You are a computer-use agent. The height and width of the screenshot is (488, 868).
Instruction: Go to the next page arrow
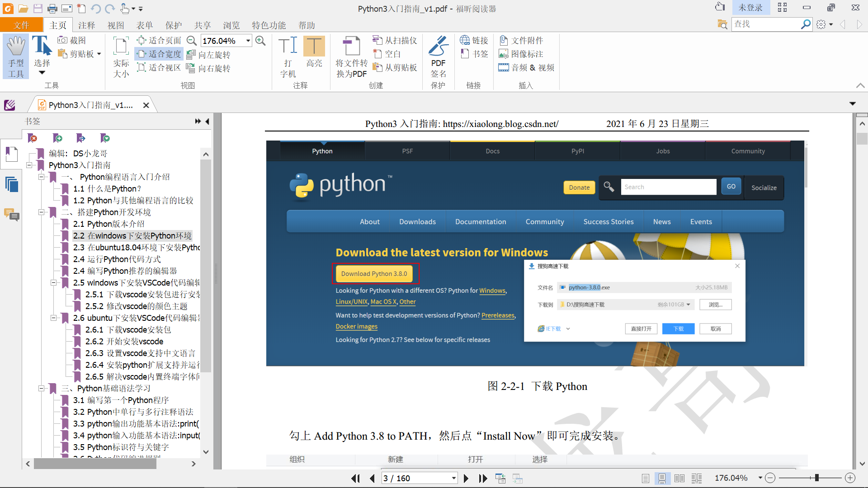466,479
